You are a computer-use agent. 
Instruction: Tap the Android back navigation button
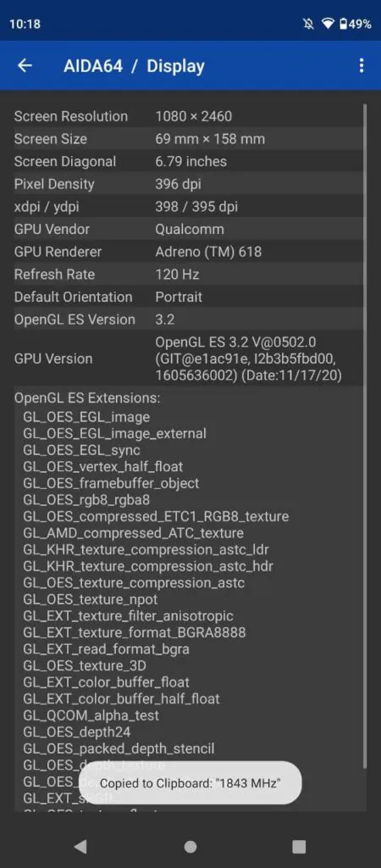tap(80, 846)
